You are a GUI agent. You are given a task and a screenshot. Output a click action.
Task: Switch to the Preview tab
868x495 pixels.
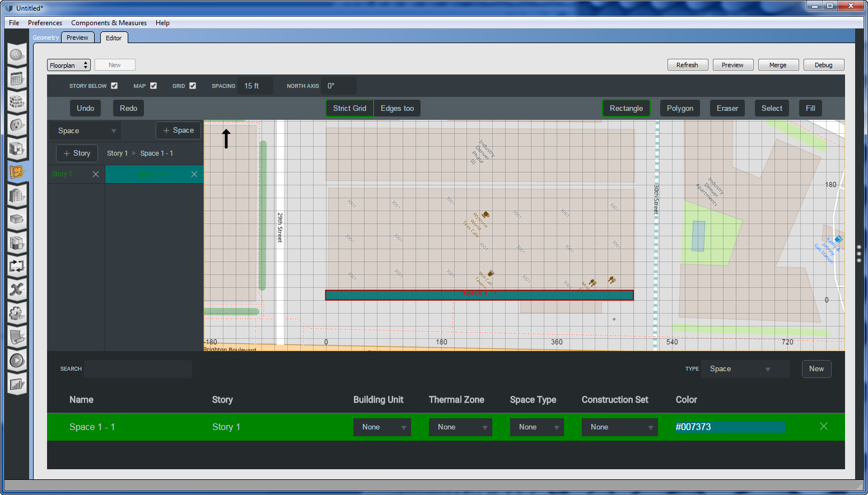tap(78, 37)
